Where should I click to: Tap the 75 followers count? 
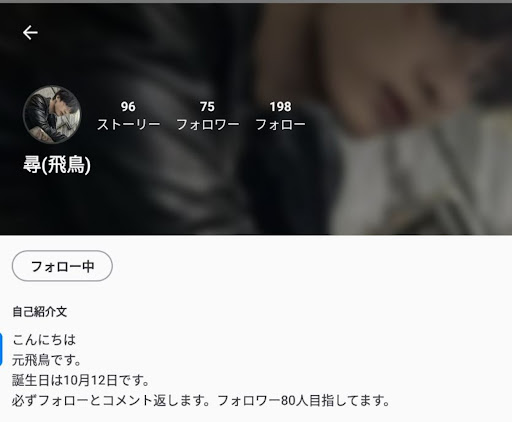[207, 107]
